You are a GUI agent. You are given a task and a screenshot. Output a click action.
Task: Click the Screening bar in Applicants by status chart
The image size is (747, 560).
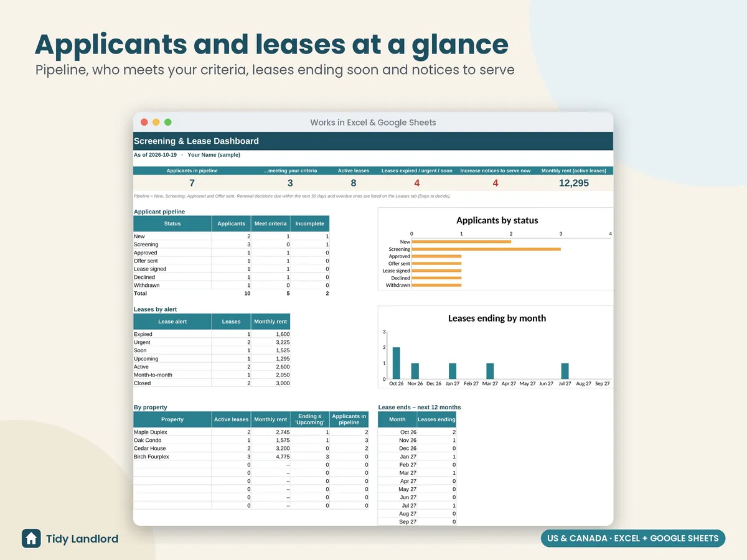coord(486,249)
